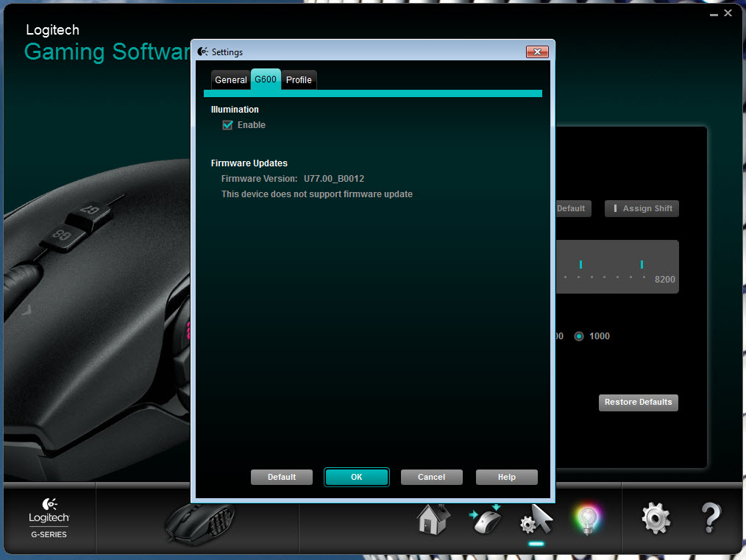Toggle the Illumination Enable checkbox
This screenshot has width=746, height=560.
[227, 125]
